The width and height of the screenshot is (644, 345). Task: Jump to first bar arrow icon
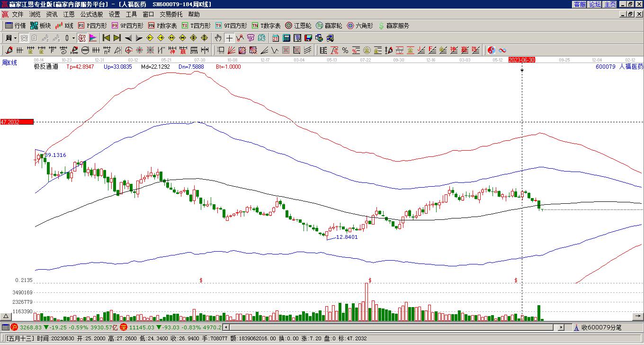click(x=107, y=38)
